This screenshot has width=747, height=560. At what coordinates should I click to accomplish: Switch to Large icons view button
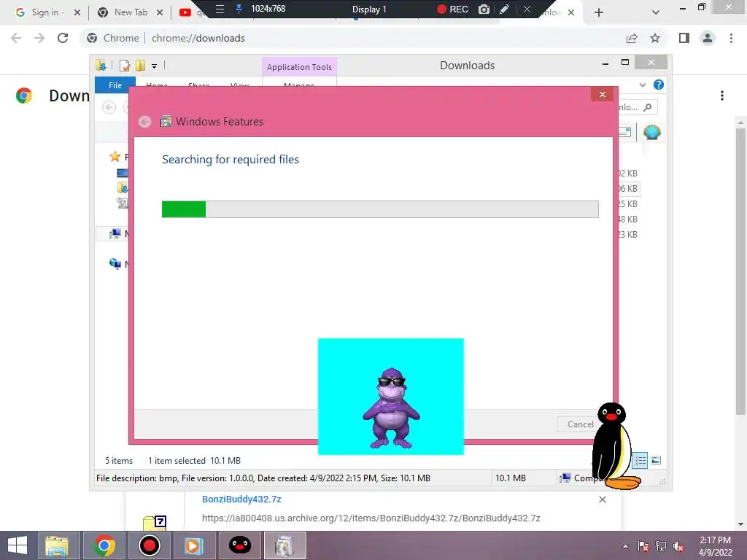coord(656,460)
